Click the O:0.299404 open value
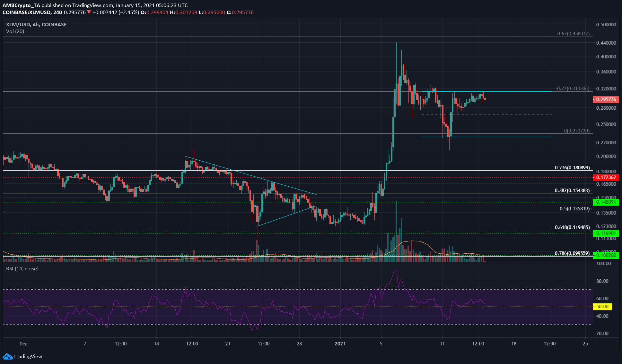Image resolution: width=622 pixels, height=364 pixels. [x=155, y=13]
